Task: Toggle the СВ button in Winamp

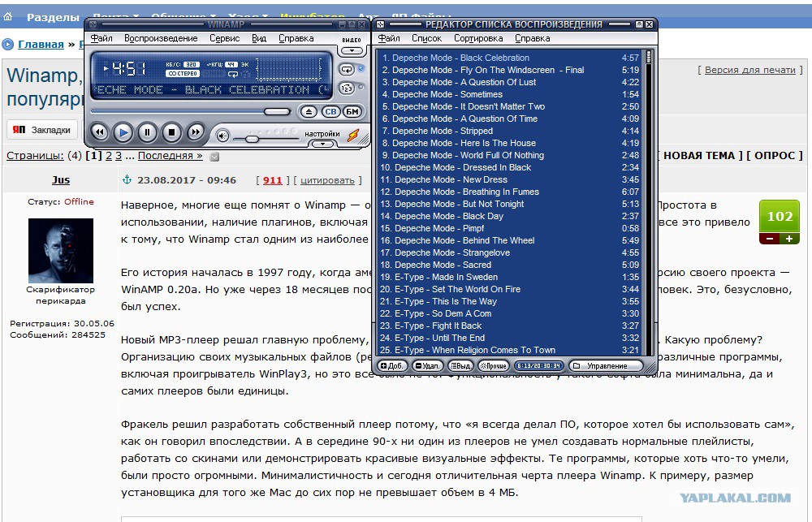Action: tap(330, 111)
